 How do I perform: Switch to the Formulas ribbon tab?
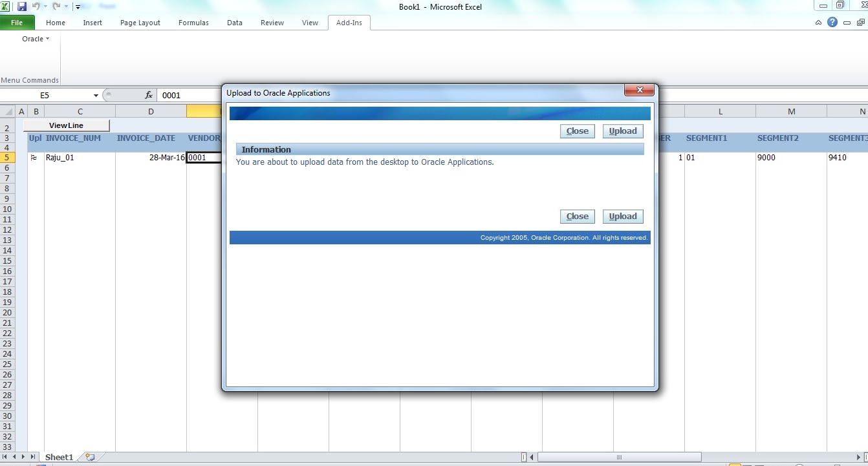coord(193,23)
